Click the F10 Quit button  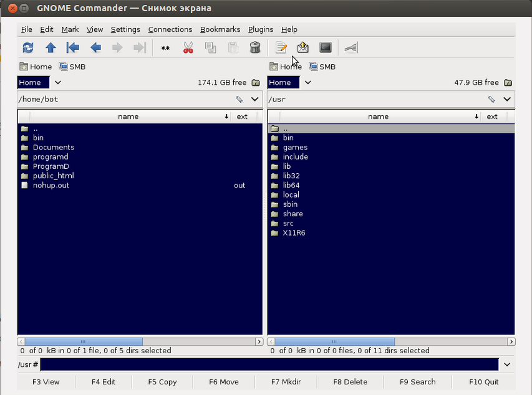click(x=484, y=382)
